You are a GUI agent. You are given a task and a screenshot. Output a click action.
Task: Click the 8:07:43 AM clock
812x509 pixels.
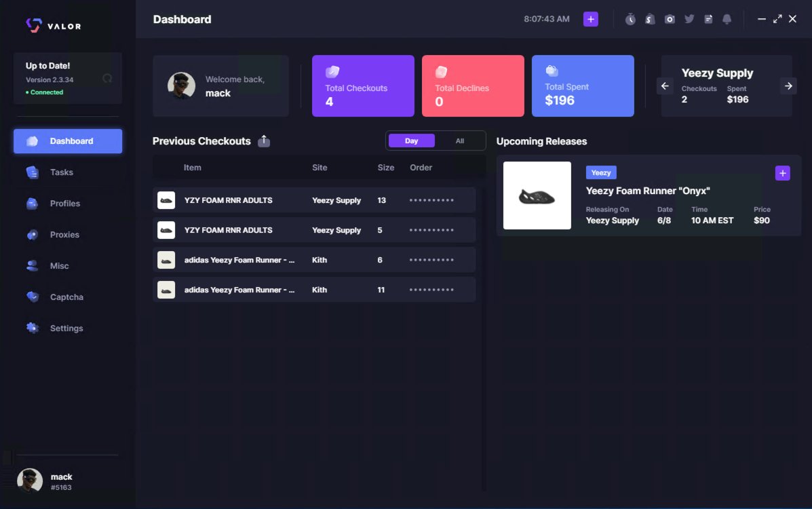pos(546,19)
